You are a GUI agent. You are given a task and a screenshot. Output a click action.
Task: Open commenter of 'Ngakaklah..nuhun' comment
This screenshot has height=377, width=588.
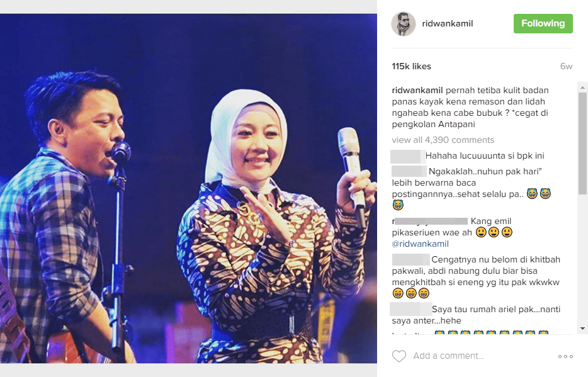click(409, 172)
